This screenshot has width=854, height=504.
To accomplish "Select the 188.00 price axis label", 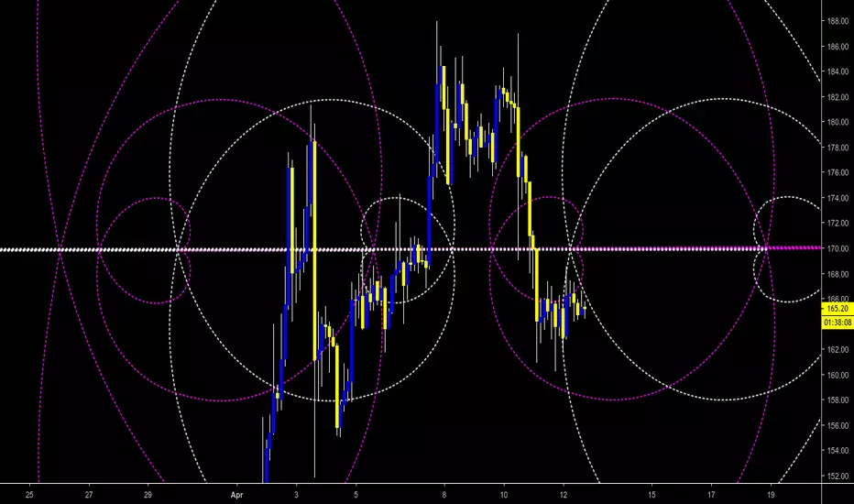I will (x=838, y=21).
